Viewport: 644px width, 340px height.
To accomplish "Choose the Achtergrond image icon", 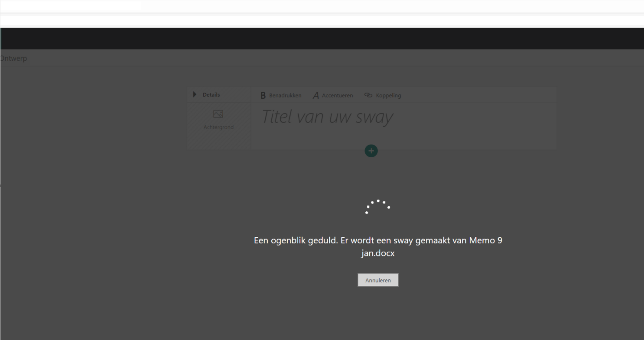I will click(x=218, y=114).
